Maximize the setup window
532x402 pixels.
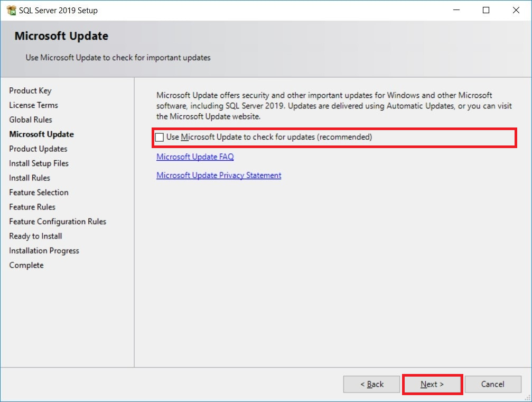pyautogui.click(x=486, y=10)
